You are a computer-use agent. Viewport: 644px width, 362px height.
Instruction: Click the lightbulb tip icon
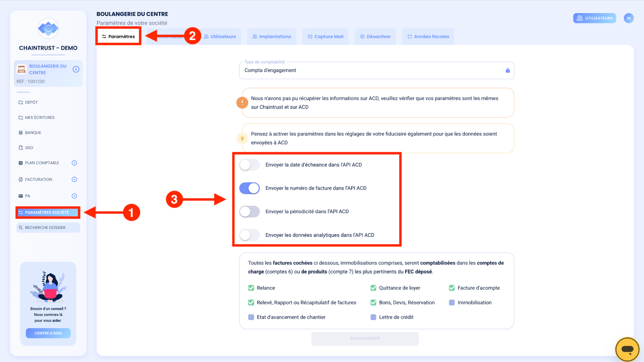242,138
